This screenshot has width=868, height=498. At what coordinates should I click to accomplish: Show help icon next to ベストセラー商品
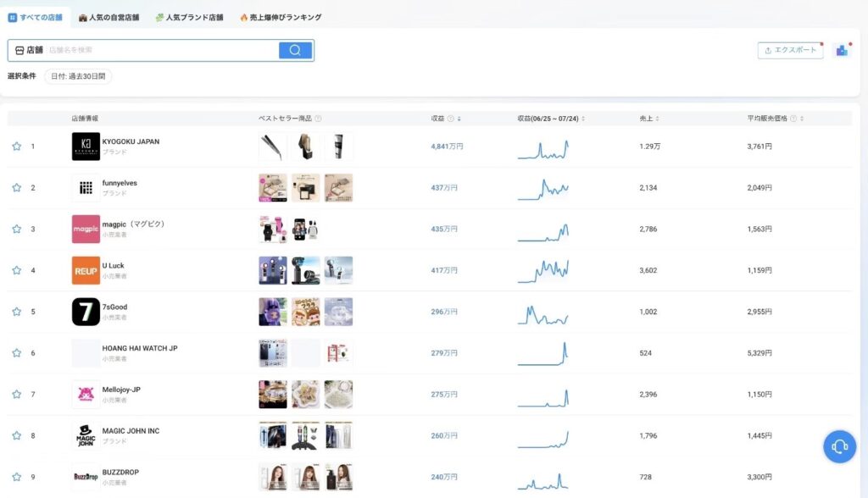[318, 119]
